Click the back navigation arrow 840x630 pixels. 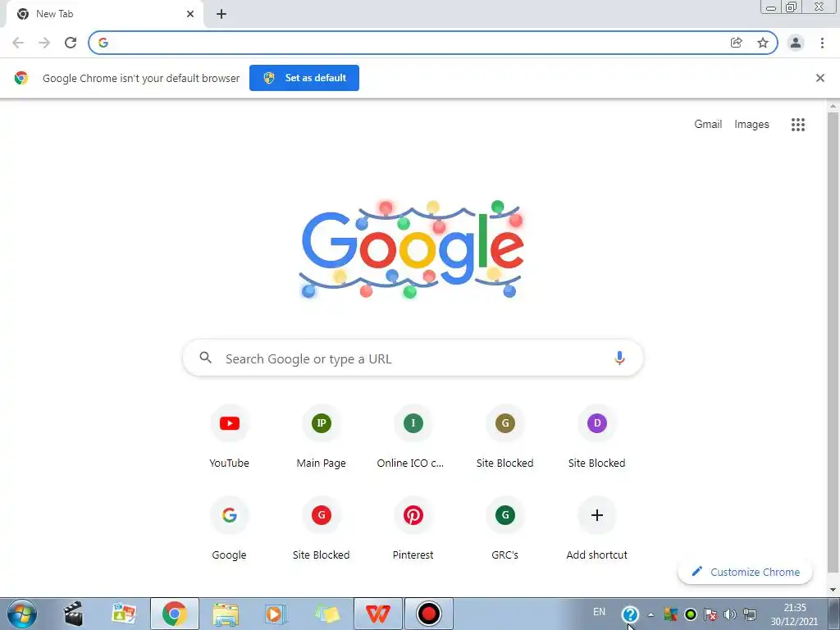pos(18,43)
